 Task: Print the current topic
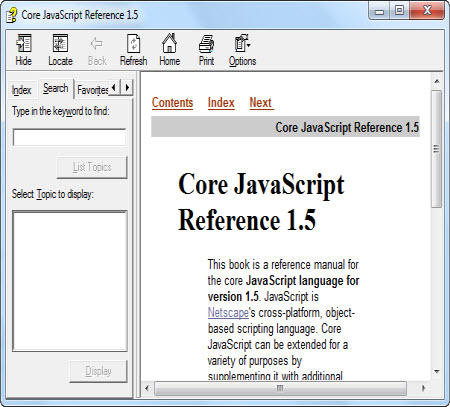[206, 43]
